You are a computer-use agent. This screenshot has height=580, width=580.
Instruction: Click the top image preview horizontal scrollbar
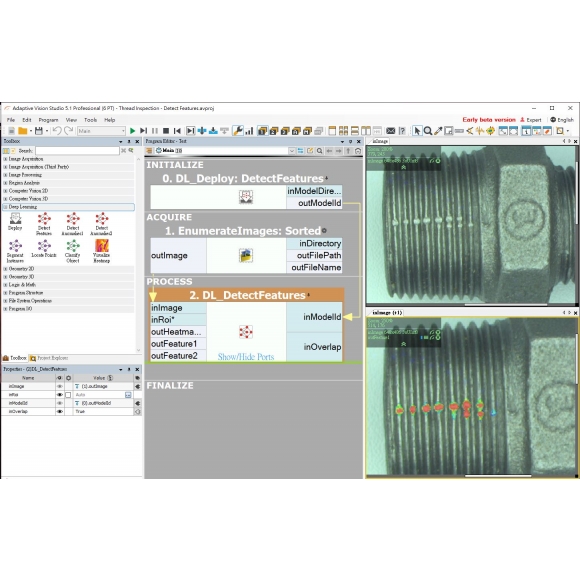click(x=505, y=305)
